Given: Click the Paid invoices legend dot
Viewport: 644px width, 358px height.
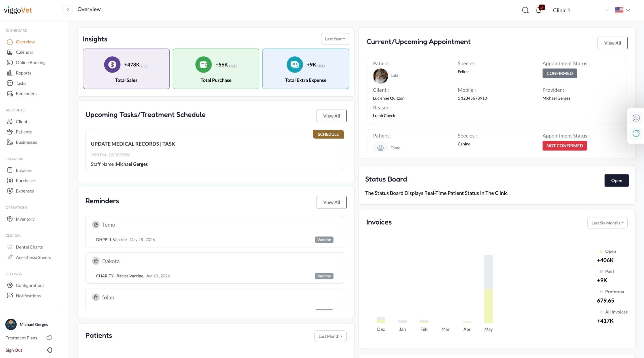Looking at the screenshot, I should tap(601, 271).
